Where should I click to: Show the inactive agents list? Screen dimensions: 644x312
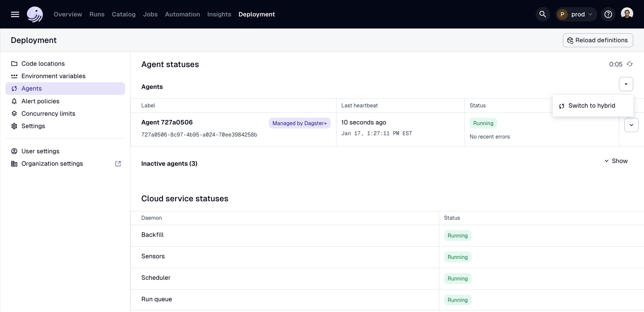pos(616,161)
